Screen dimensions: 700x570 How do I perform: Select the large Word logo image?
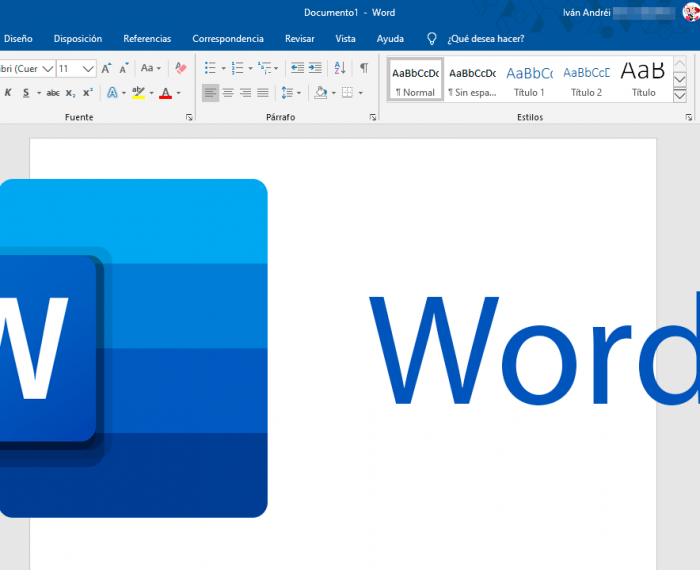[x=133, y=349]
